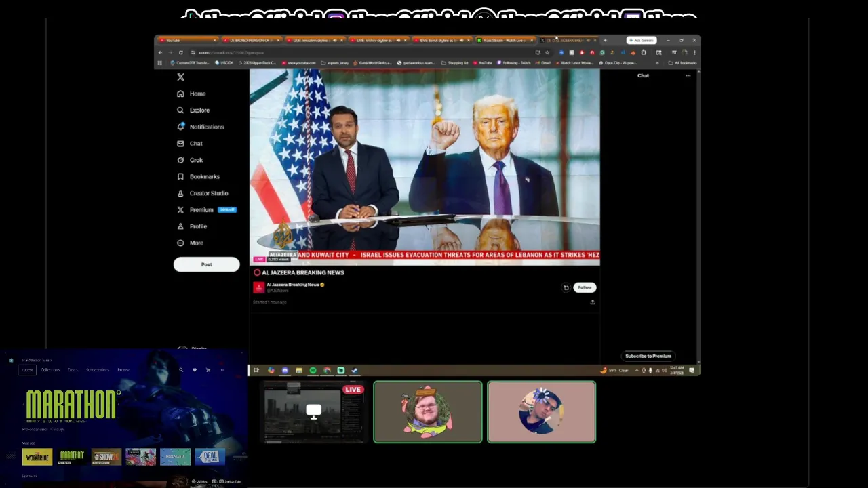Select Subscriptions tab in PlayStation Store
Image resolution: width=868 pixels, height=488 pixels.
point(97,370)
